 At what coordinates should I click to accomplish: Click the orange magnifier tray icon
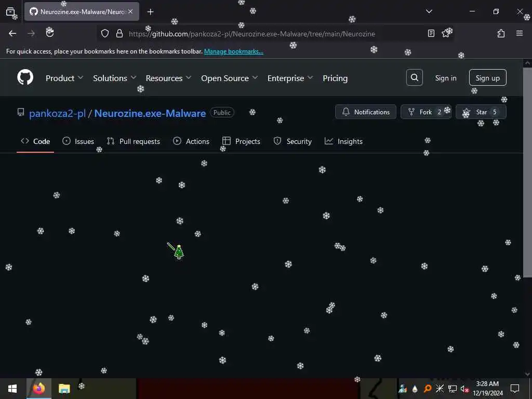pos(428,389)
